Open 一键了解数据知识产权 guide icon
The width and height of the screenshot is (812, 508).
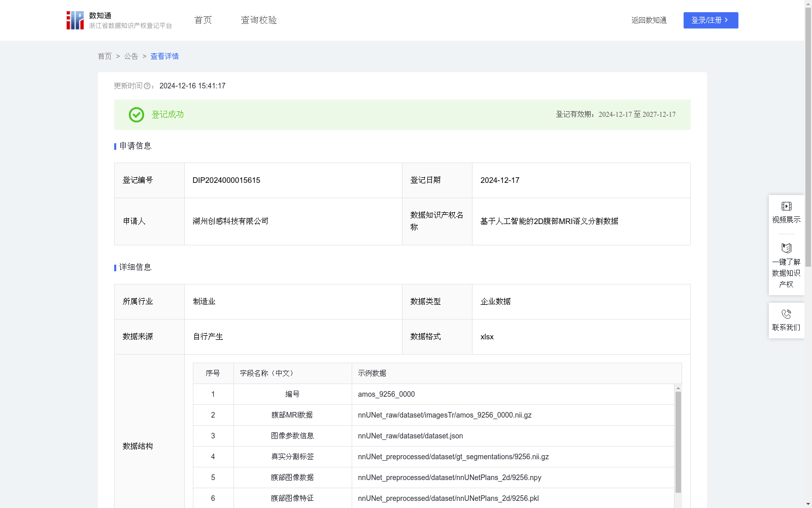(786, 248)
